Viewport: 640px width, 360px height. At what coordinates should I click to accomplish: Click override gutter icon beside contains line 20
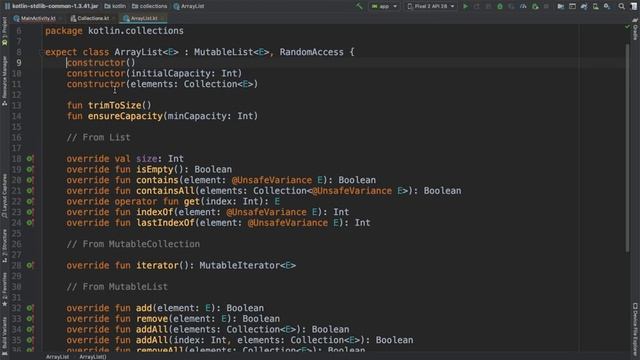pyautogui.click(x=30, y=180)
